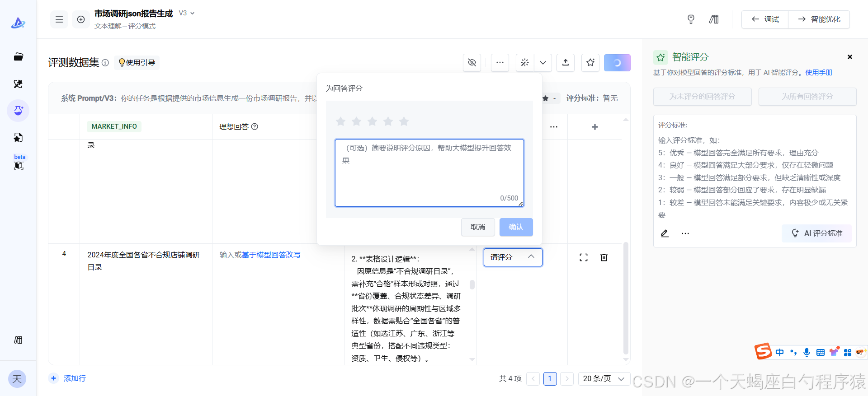Open the 请评分 score dropdown
The width and height of the screenshot is (868, 396).
coord(513,257)
